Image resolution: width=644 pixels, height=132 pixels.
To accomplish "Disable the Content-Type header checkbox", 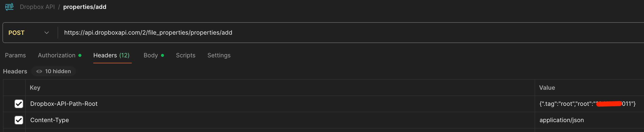I will coord(19,120).
